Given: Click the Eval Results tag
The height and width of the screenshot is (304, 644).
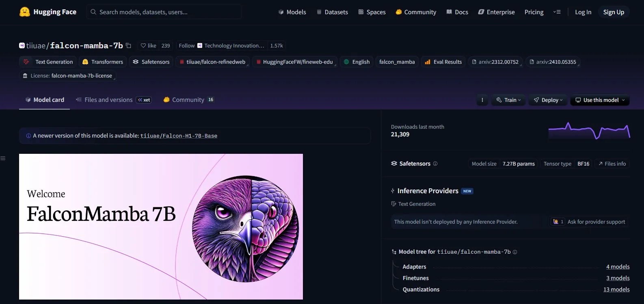Looking at the screenshot, I should pyautogui.click(x=443, y=62).
